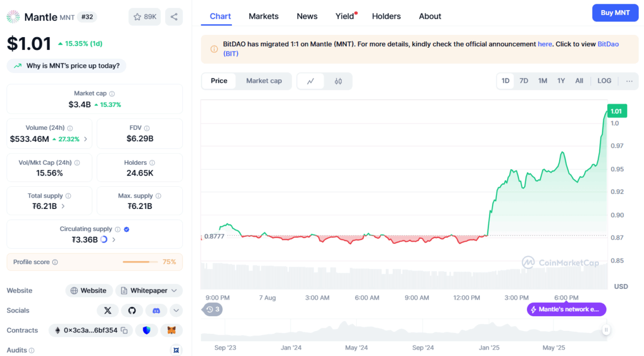Click the timeline range slider handle

coord(606,330)
